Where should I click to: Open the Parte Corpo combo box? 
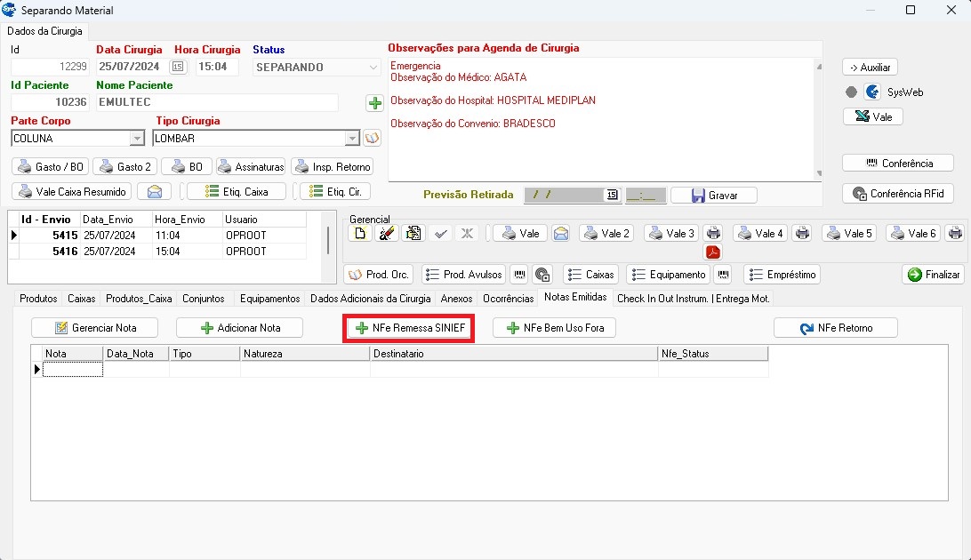point(137,139)
